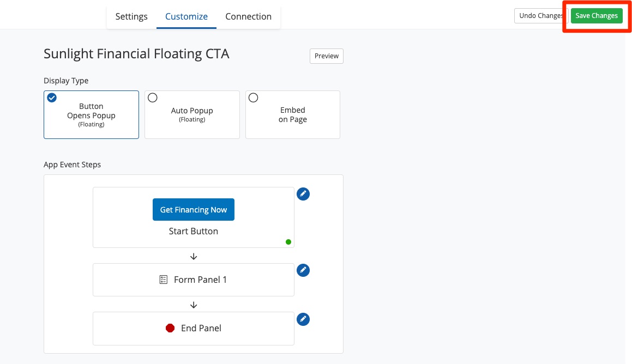Click the form list icon in Form Panel 1
632x364 pixels.
click(x=164, y=280)
